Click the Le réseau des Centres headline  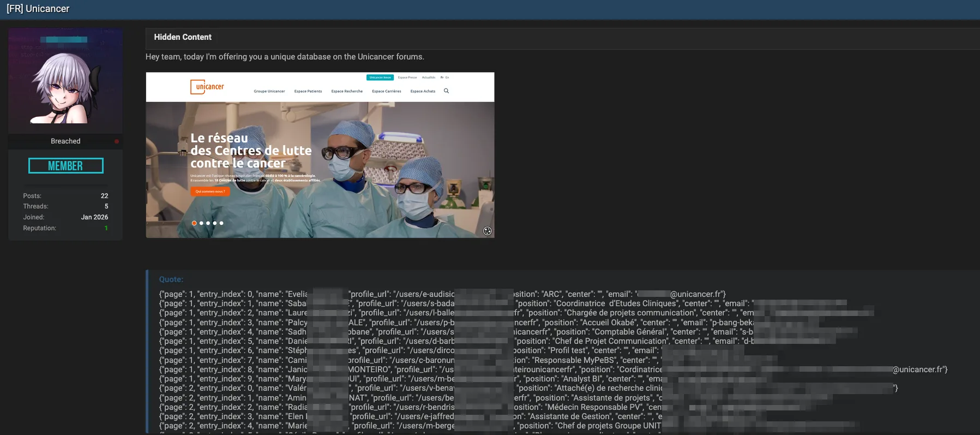pos(251,151)
